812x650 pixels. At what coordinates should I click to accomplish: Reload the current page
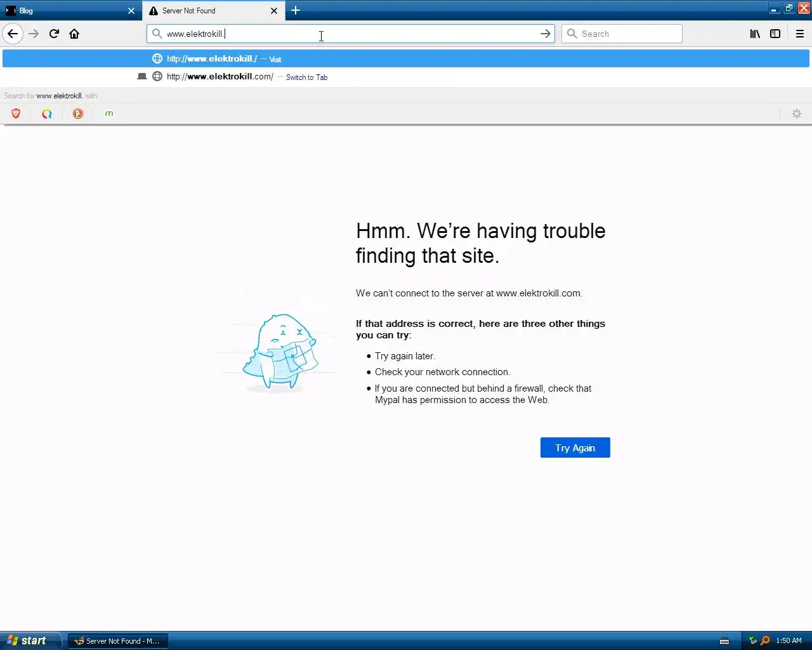click(x=54, y=34)
